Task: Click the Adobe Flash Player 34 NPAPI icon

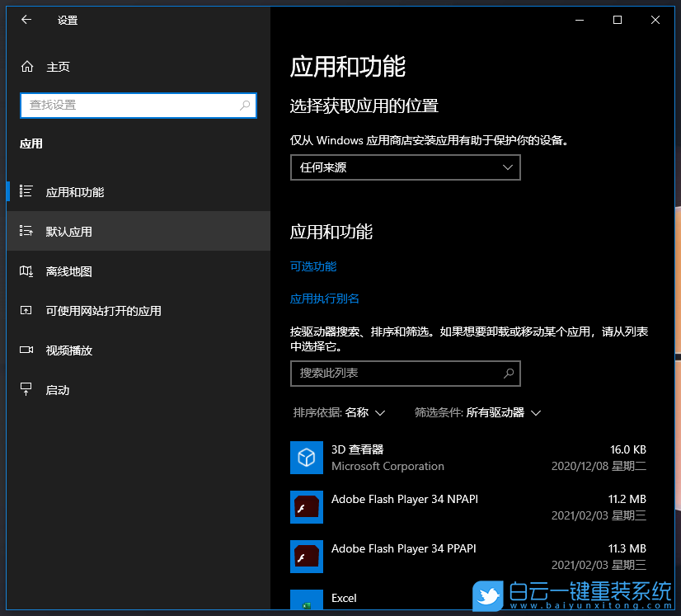Action: pos(306,507)
